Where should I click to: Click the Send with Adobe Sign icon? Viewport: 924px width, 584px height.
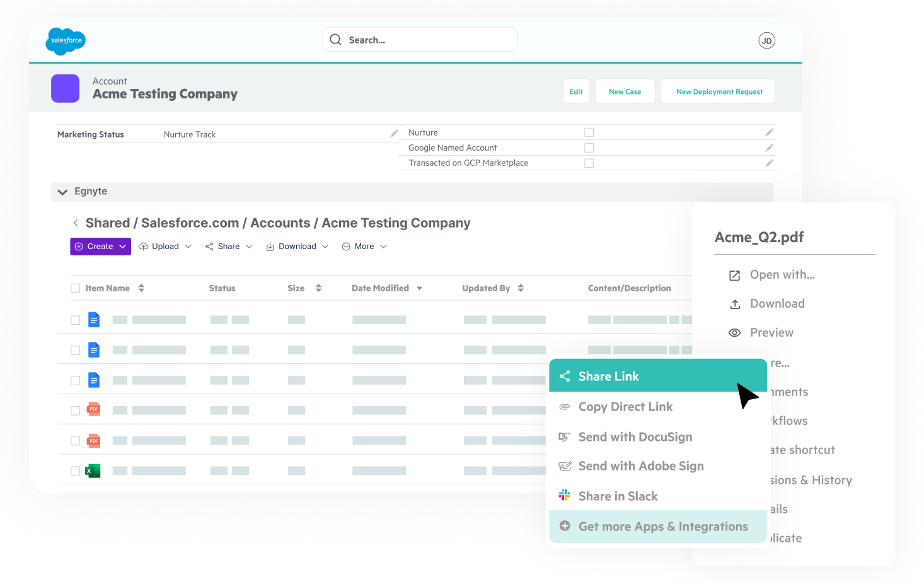point(565,465)
